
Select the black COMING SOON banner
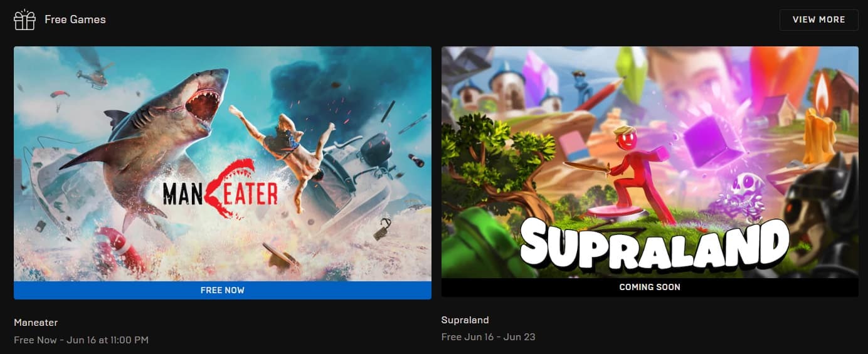650,287
